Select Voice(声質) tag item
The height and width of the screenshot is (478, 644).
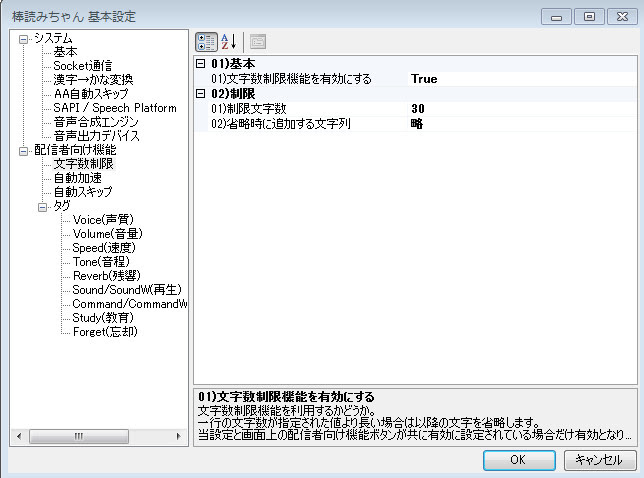(103, 220)
